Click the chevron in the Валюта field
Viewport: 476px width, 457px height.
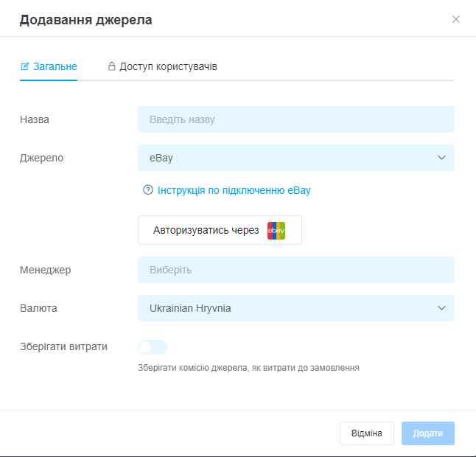(x=442, y=308)
